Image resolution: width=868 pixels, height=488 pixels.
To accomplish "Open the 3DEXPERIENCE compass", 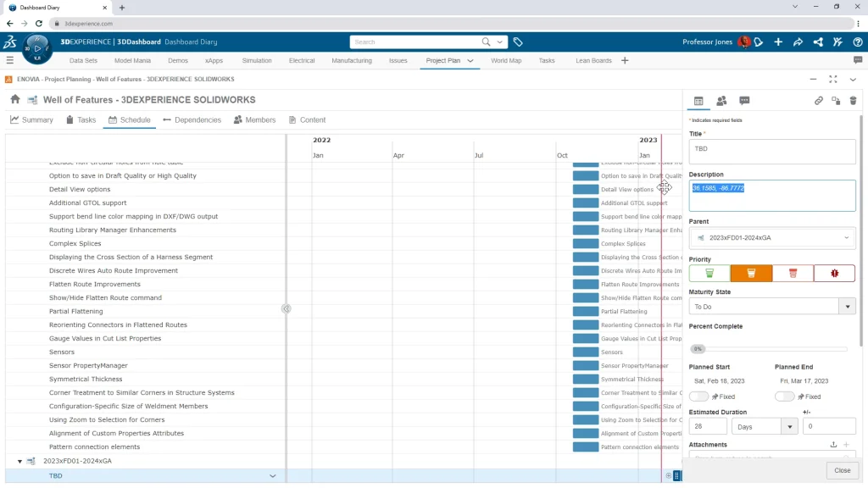I will tap(38, 48).
